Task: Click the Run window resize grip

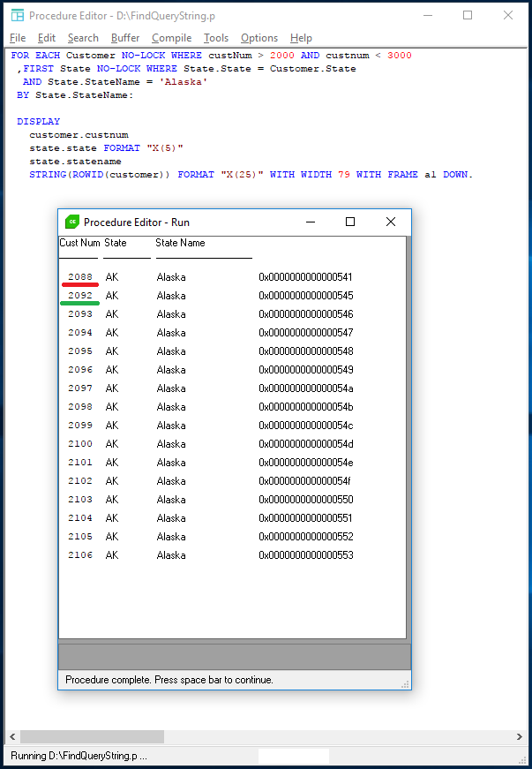Action: [x=405, y=684]
